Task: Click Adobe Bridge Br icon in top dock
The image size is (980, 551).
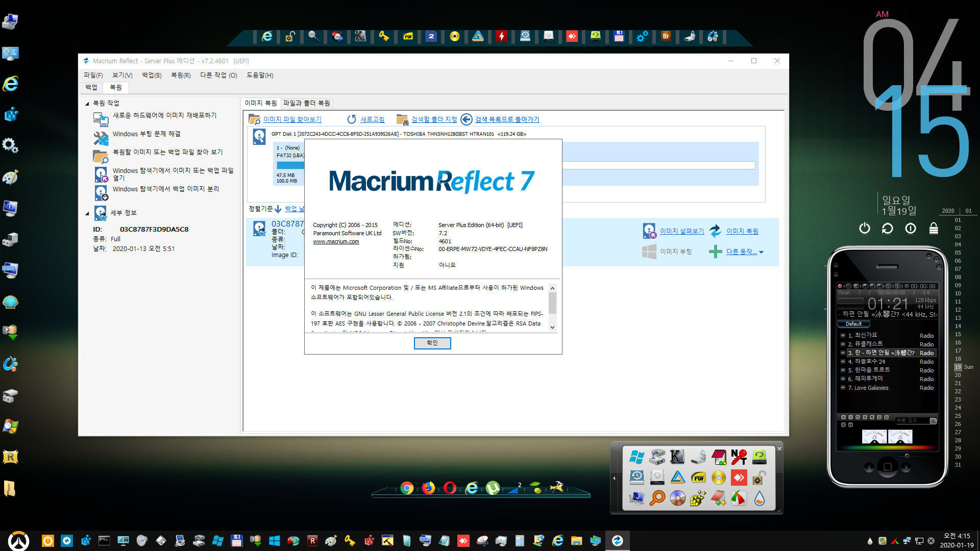Action: coord(666,36)
